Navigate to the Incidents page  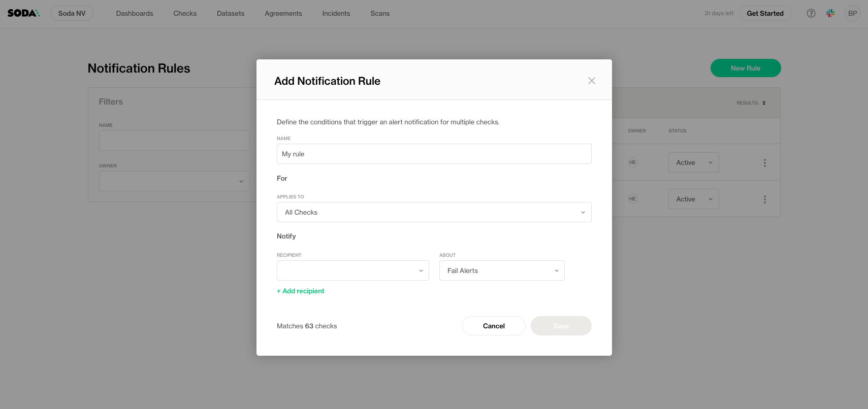(x=336, y=13)
